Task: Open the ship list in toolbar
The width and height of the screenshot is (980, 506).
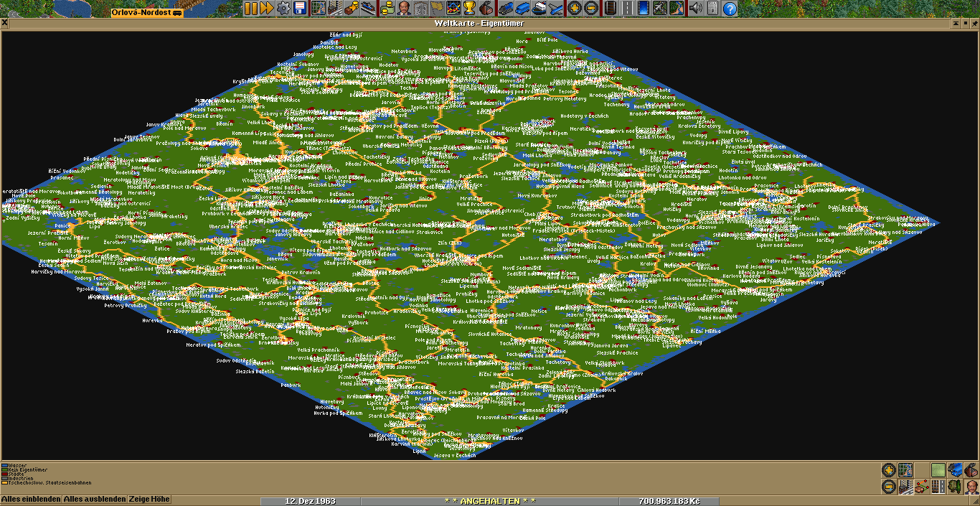Action: [540, 9]
